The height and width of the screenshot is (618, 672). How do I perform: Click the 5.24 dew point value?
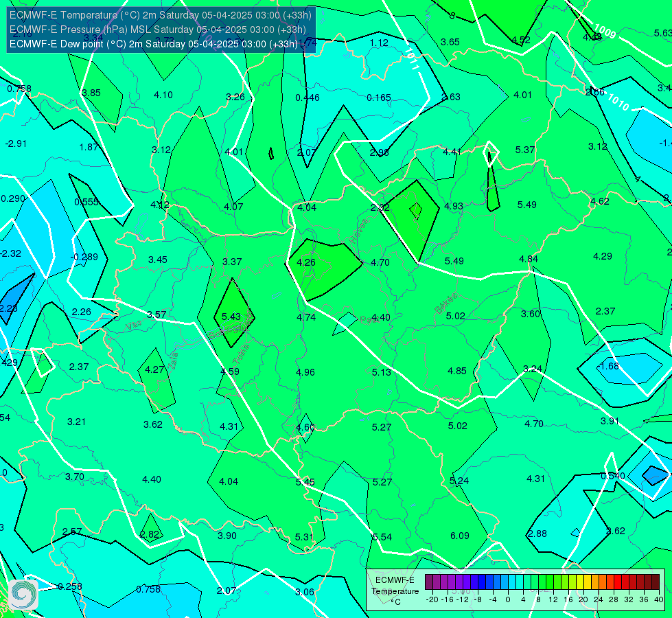click(459, 481)
